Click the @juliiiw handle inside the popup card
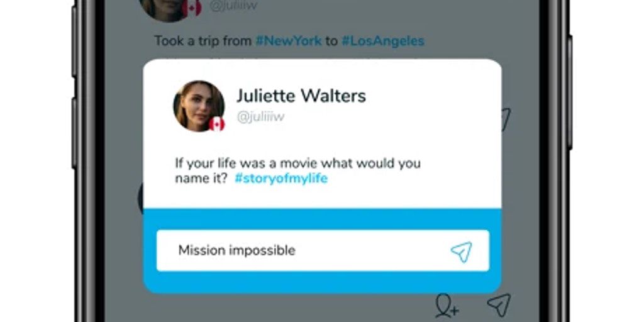This screenshot has height=322, width=644. (x=260, y=117)
